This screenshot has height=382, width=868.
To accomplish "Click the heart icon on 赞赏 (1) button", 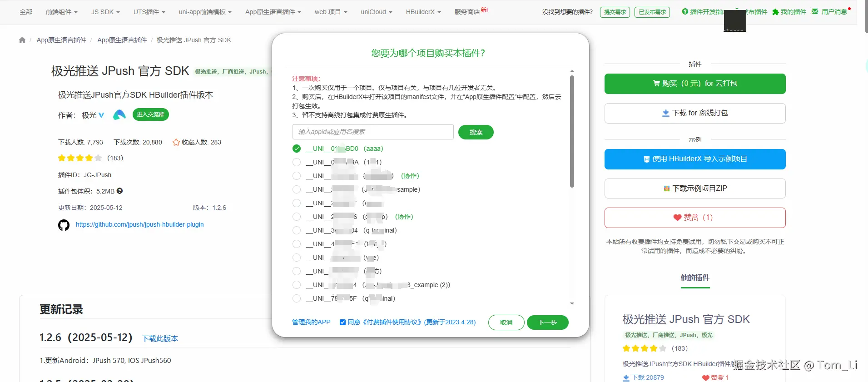I will coord(677,218).
